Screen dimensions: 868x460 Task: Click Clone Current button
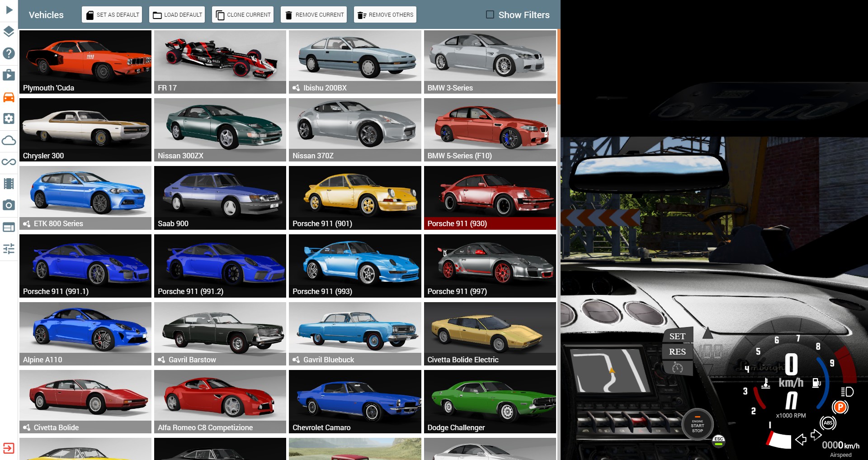243,14
